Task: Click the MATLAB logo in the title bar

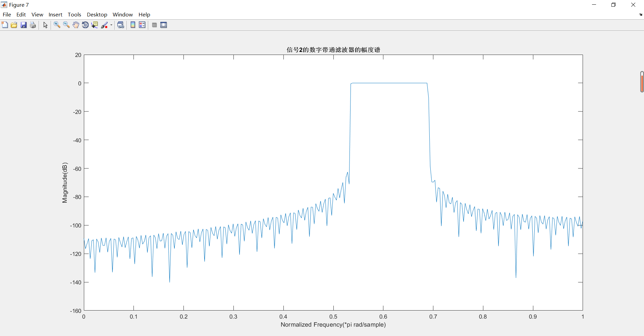Action: tap(4, 5)
